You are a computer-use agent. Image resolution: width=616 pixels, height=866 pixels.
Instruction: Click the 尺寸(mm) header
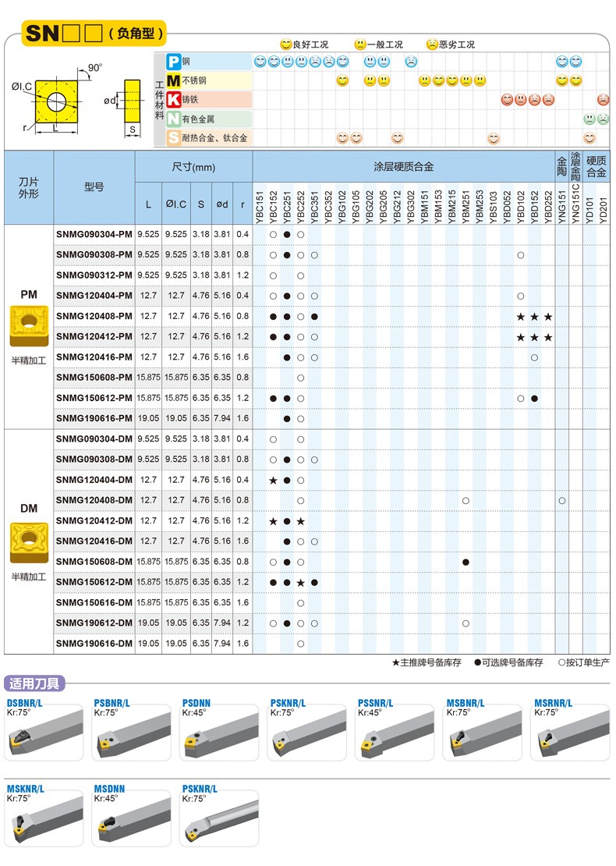[x=193, y=167]
